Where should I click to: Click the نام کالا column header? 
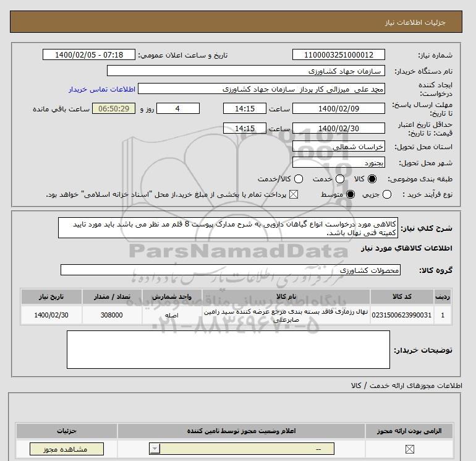click(286, 296)
